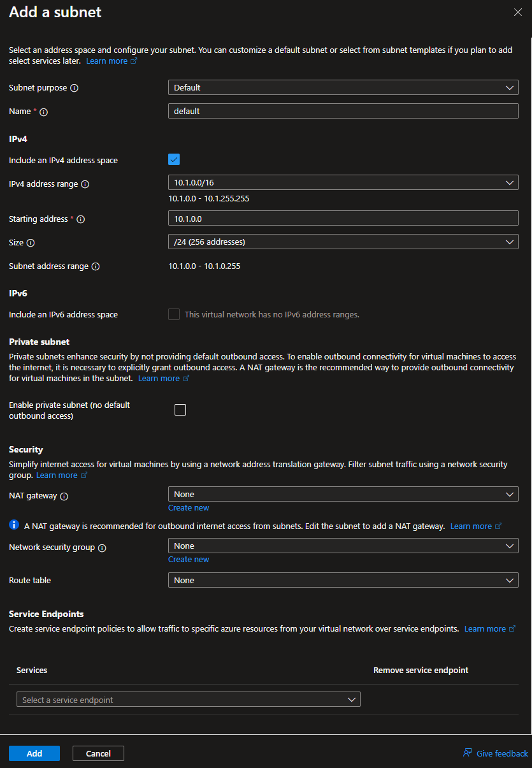Image resolution: width=532 pixels, height=768 pixels.
Task: Open the Route table dropdown
Action: [x=343, y=580]
